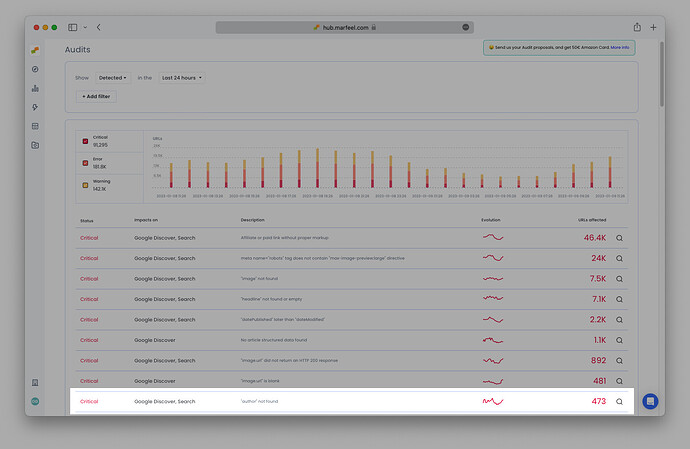Toggle the Critical severity checkbox
Screen dimensions: 690x449
coord(85,141)
